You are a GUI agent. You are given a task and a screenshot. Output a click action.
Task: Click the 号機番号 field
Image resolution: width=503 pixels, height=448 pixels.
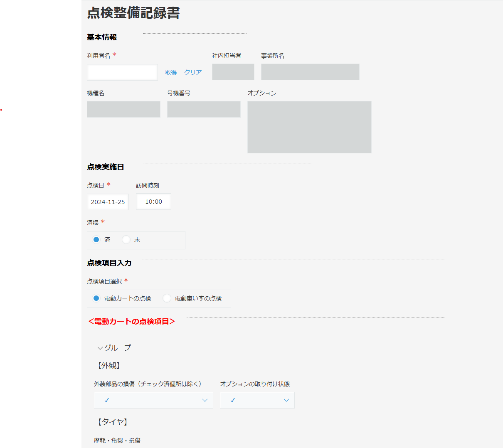click(204, 109)
